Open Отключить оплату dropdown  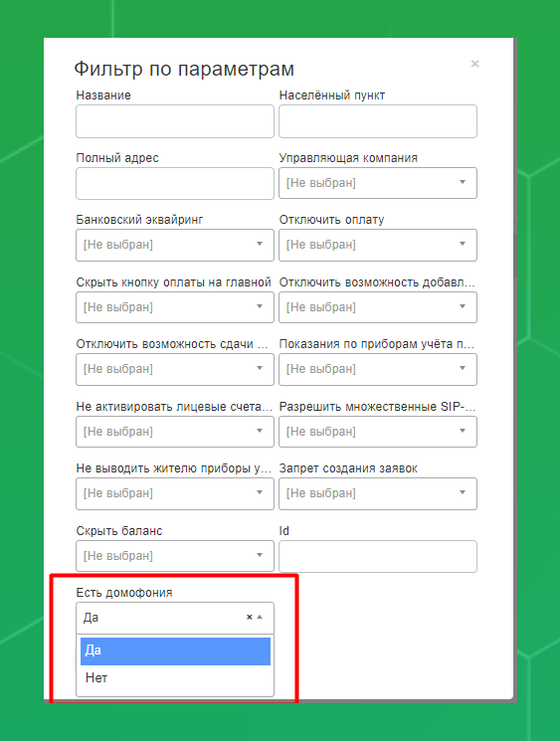[378, 245]
